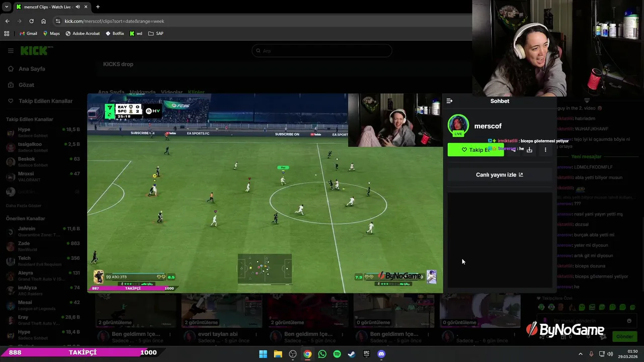Viewport: 644px width, 362px height.
Task: Click the volume icon in system tray
Action: coord(610,354)
